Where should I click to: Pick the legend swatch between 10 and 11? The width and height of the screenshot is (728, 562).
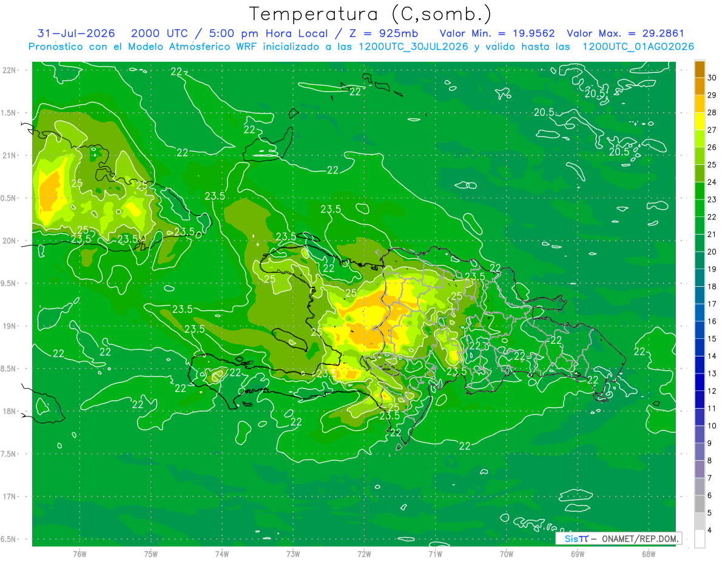click(699, 417)
